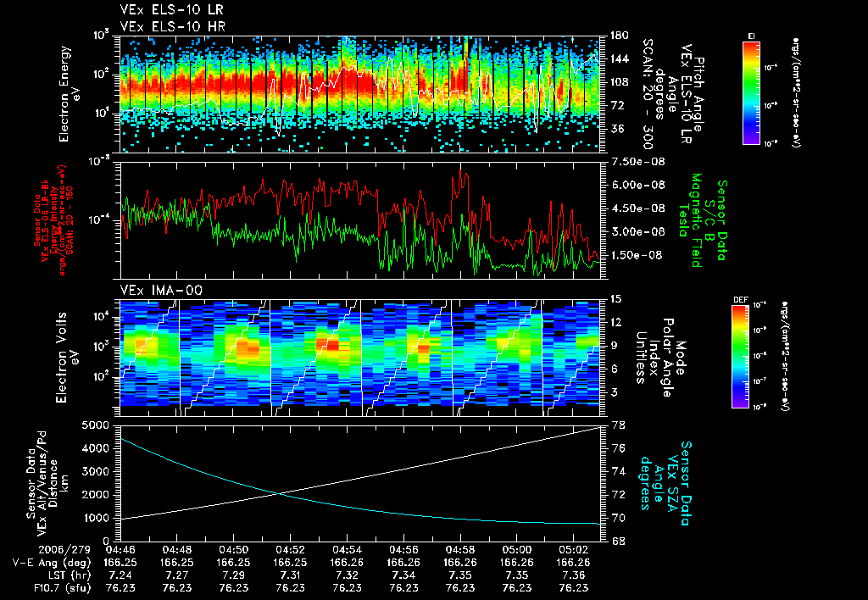The width and height of the screenshot is (868, 600).
Task: Click the '6.00e-08' magnetic field tick
Action: click(637, 186)
